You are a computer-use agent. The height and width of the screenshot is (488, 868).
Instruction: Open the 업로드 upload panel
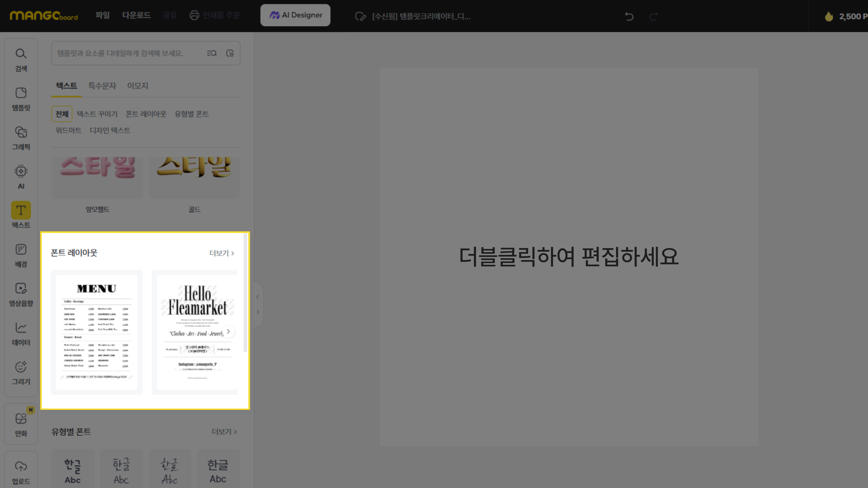tap(21, 472)
